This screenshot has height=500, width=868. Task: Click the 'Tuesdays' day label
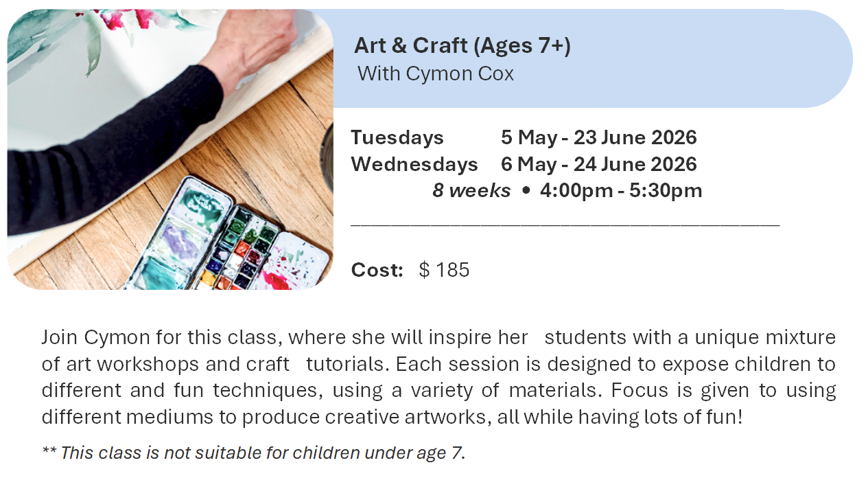[397, 137]
